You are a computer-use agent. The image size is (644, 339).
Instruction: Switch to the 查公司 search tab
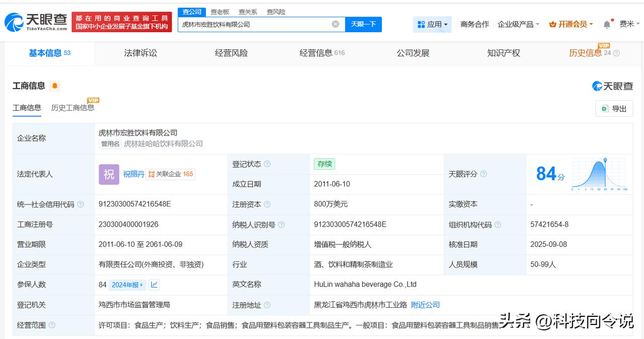pos(192,12)
